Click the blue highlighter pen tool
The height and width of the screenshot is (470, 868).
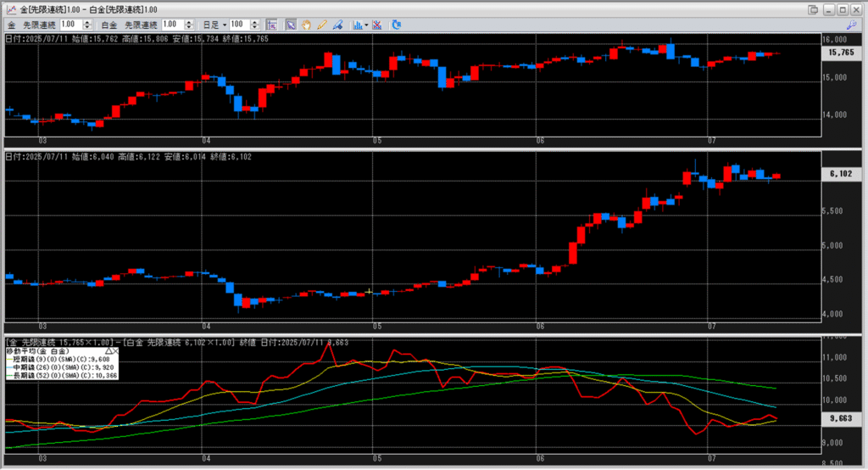337,25
